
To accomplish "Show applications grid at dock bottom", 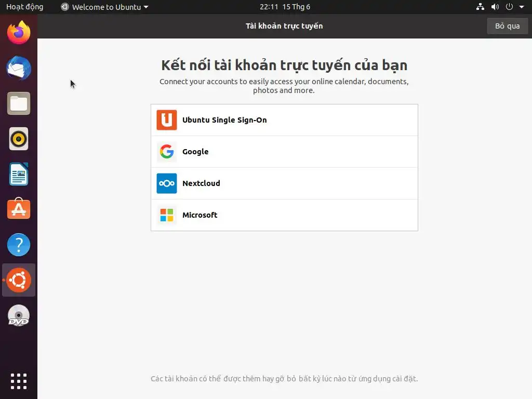I will coord(19,381).
